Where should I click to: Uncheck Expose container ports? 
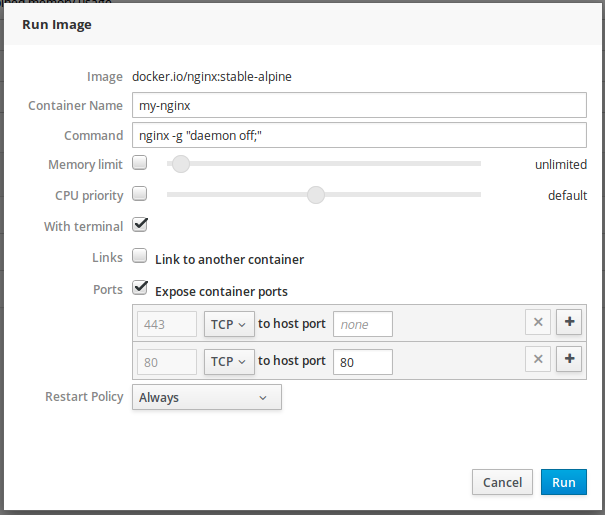140,289
